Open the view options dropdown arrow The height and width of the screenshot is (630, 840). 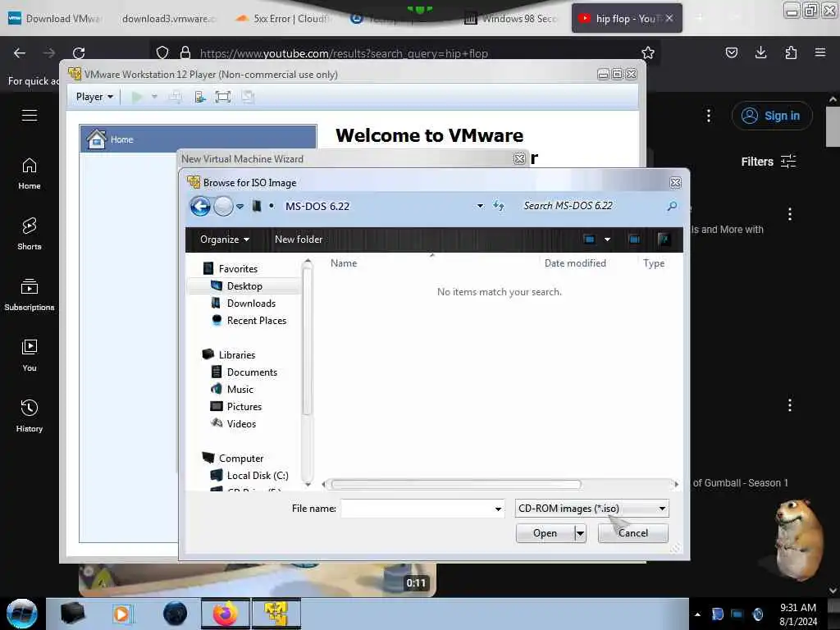point(608,240)
